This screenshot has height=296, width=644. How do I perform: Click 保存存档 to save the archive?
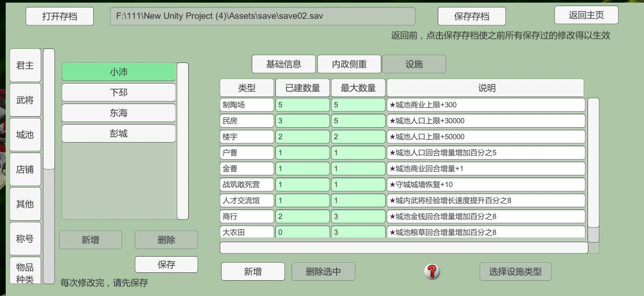click(472, 17)
